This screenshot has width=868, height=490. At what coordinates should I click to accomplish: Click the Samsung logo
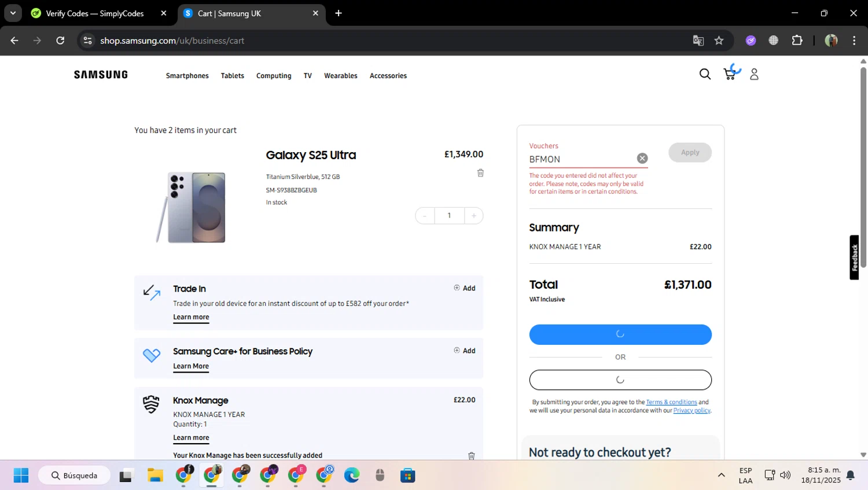point(101,75)
